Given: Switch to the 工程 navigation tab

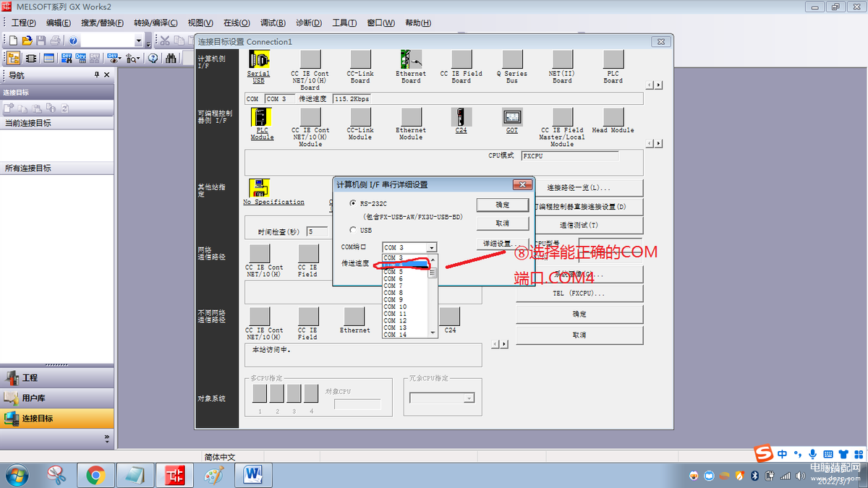Looking at the screenshot, I should [x=57, y=377].
